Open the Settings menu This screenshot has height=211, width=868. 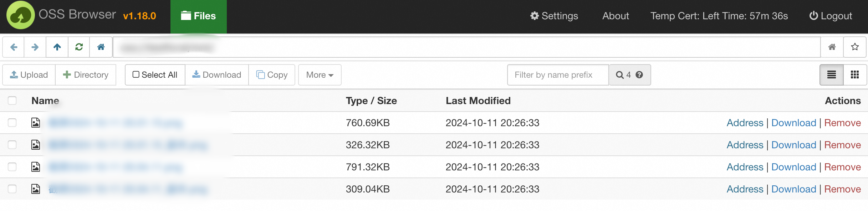[554, 16]
